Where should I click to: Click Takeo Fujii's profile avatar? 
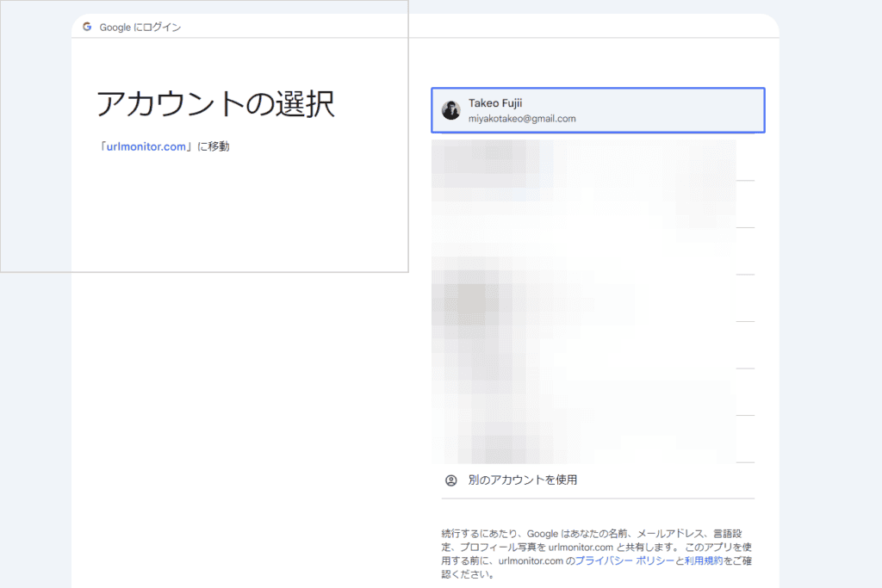(450, 110)
